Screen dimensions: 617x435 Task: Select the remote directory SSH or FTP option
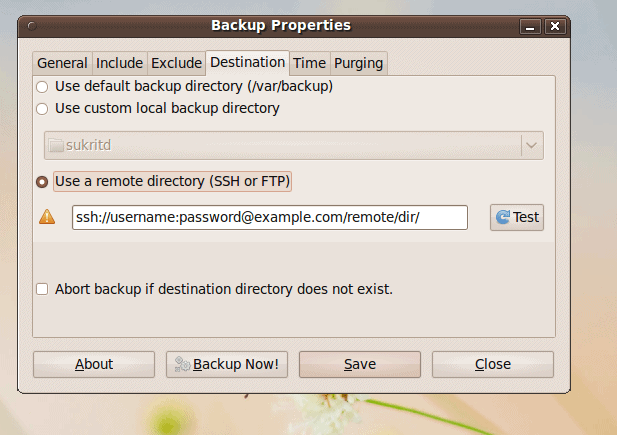(42, 182)
